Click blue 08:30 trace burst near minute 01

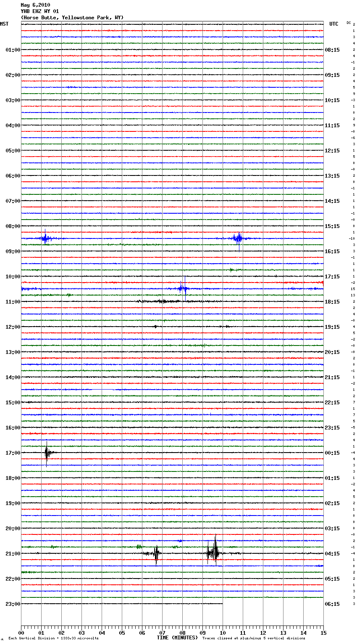[45, 238]
